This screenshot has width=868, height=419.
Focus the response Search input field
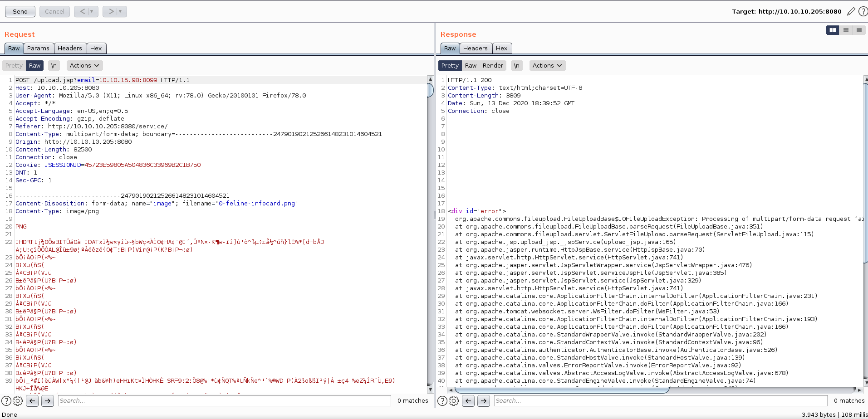point(660,401)
